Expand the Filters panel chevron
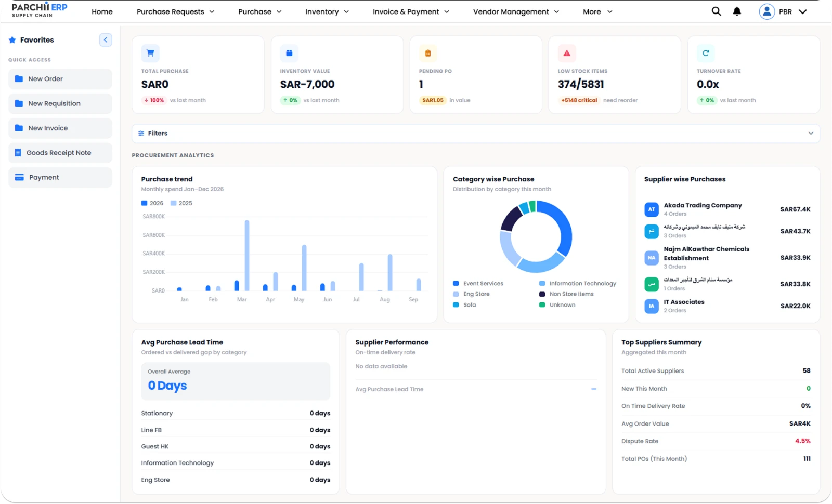 (x=811, y=134)
